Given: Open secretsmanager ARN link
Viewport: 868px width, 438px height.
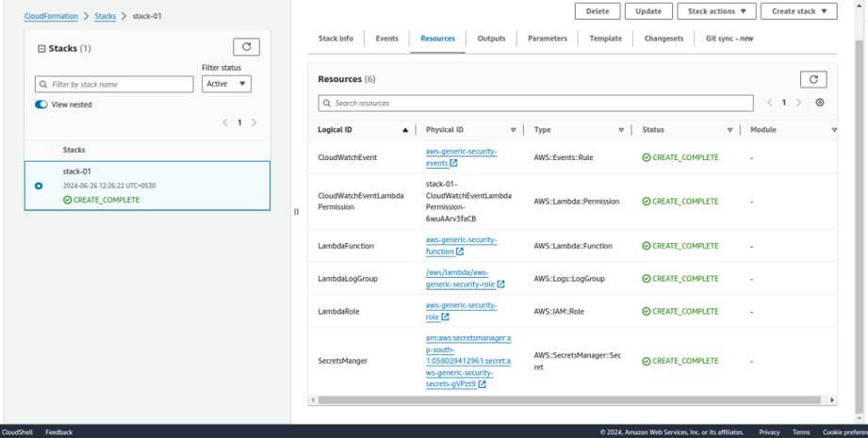Looking at the screenshot, I should click(x=468, y=361).
